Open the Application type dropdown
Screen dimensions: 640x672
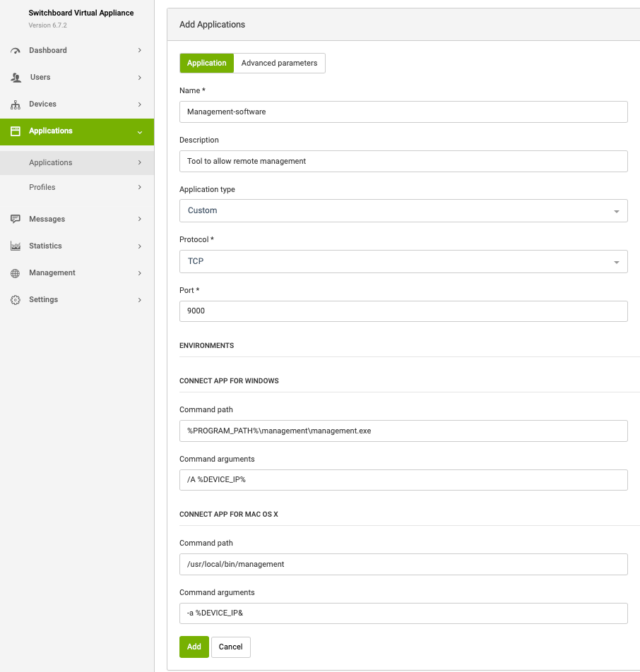click(403, 210)
